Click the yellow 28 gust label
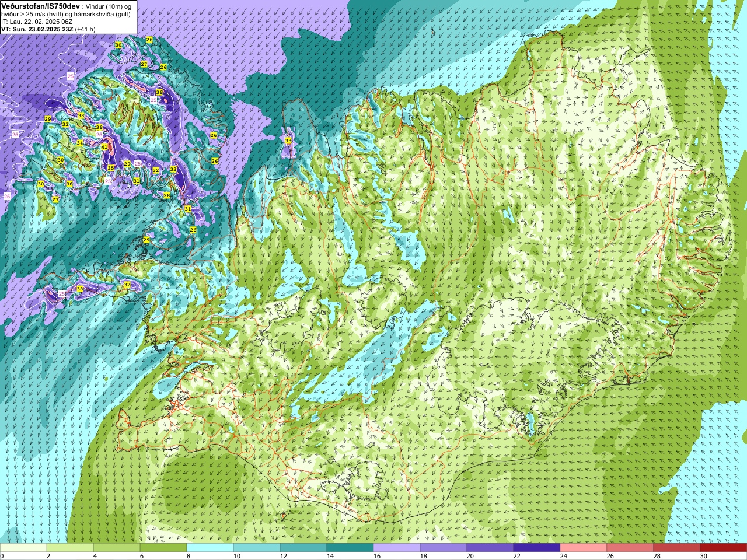This screenshot has width=747, height=560. tap(167, 195)
